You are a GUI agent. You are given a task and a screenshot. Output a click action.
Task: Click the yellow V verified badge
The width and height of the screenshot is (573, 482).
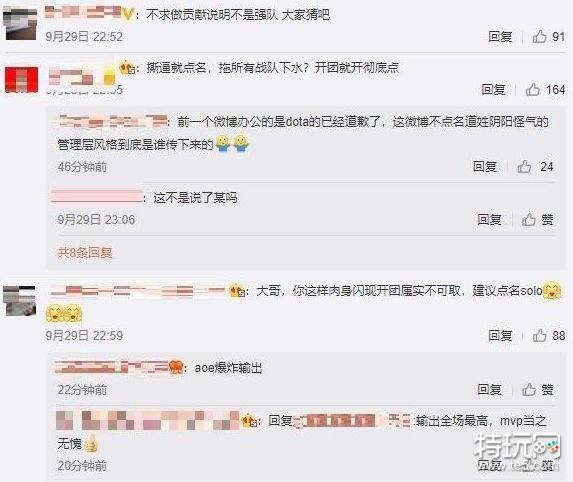click(x=127, y=15)
